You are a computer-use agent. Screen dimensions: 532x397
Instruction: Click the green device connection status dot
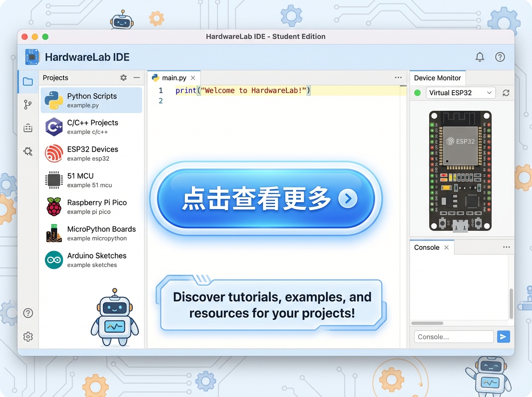tap(417, 93)
